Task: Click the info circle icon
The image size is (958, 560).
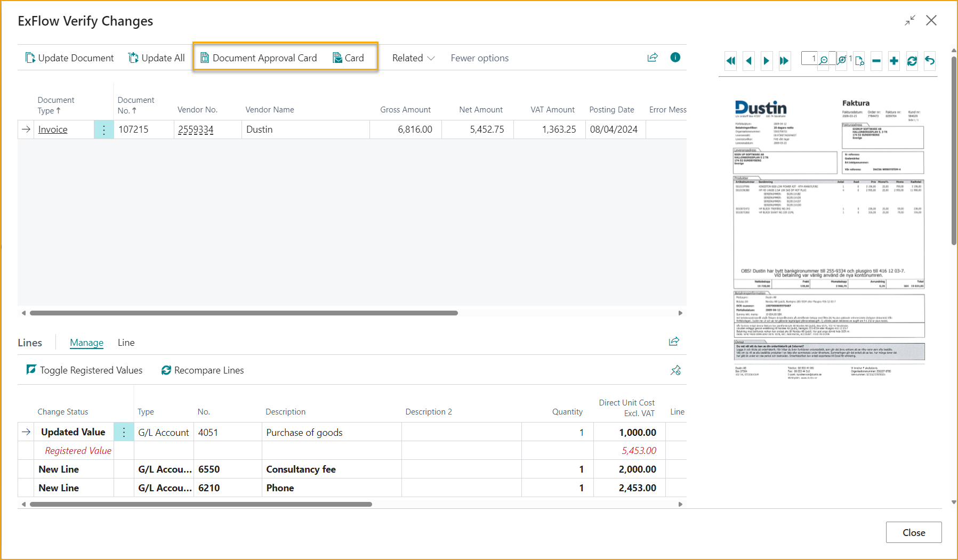Action: 675,58
